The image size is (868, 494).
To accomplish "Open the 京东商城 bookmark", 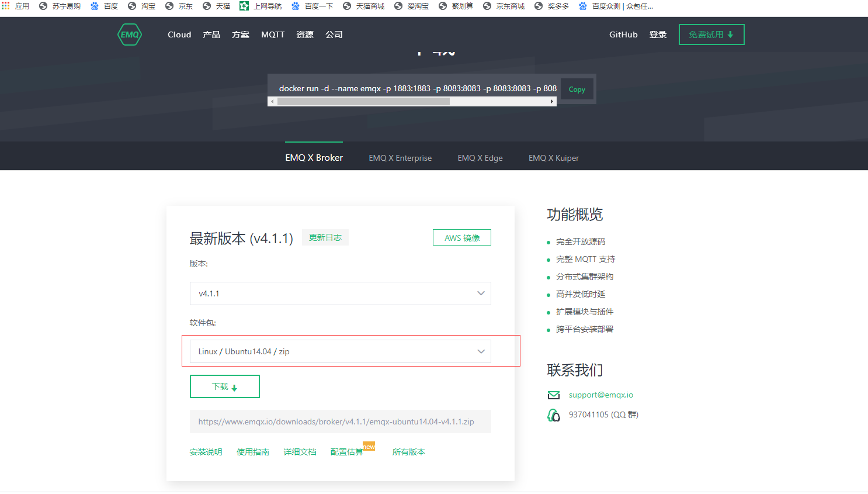I will 504,6.
